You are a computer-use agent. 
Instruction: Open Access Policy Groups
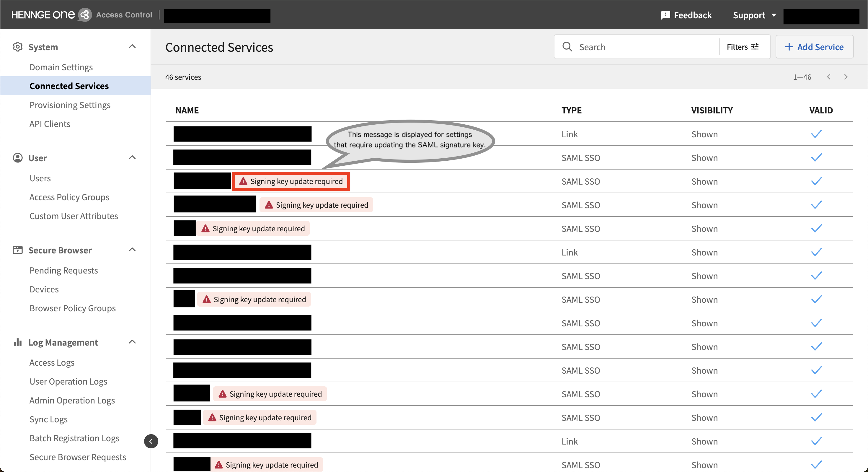(69, 197)
